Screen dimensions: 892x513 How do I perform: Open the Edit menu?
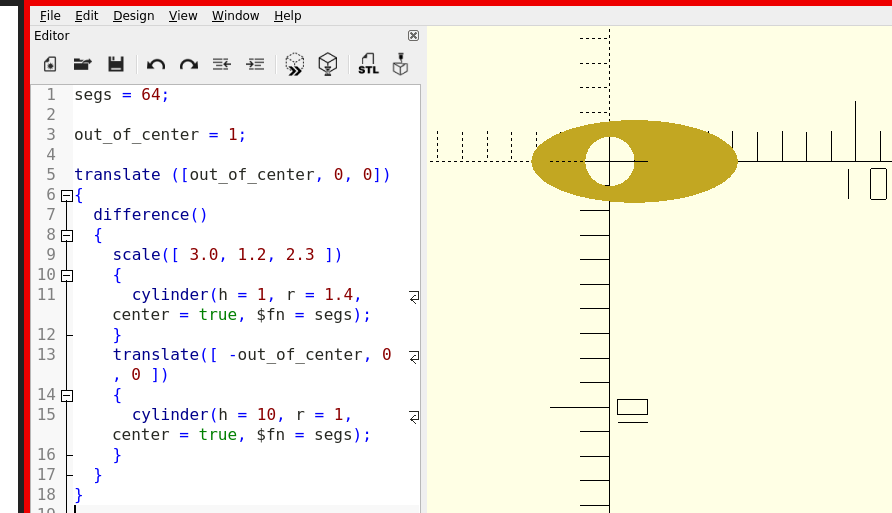click(86, 16)
